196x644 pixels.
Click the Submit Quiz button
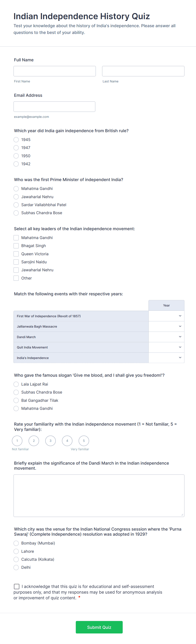(99, 627)
